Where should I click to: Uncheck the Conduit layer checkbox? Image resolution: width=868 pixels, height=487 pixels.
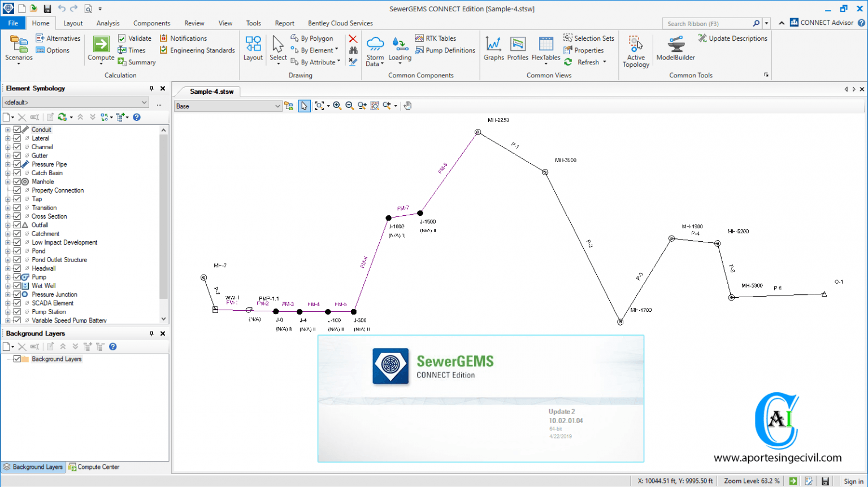17,129
